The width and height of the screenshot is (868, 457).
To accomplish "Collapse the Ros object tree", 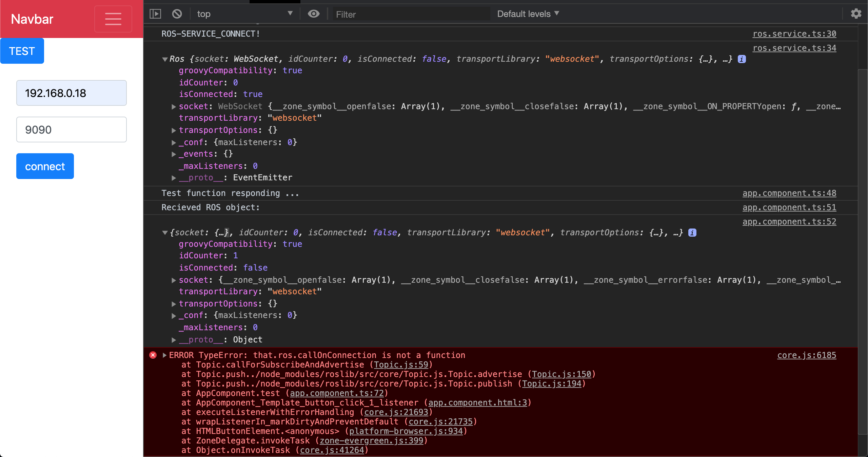I will coord(165,59).
